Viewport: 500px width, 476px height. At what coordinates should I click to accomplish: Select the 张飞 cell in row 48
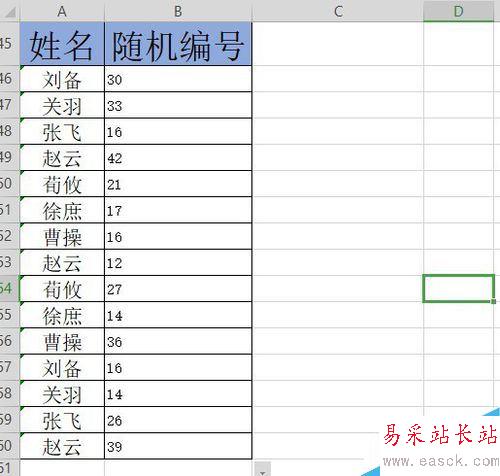pos(62,131)
